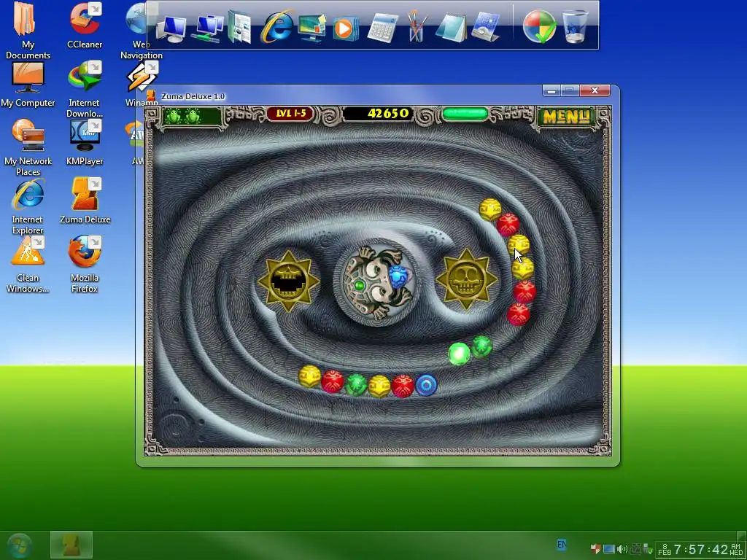Open Recycle Bin in top dock

(x=576, y=26)
